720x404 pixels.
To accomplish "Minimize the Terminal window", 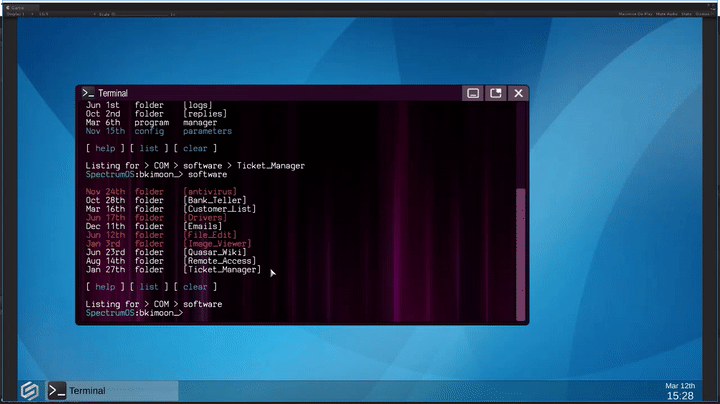I will click(x=473, y=93).
